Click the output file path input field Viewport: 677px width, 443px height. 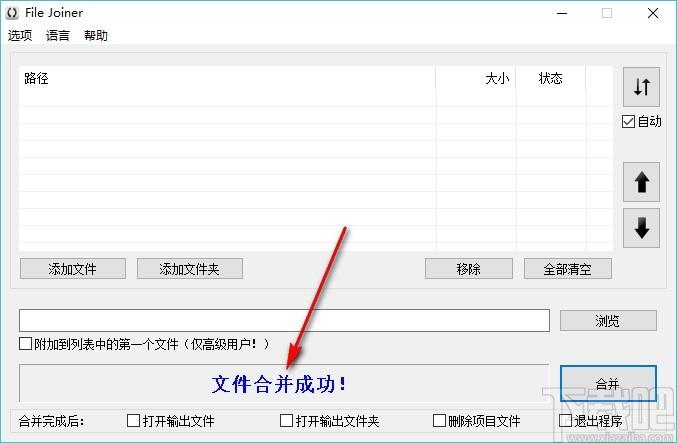[284, 320]
